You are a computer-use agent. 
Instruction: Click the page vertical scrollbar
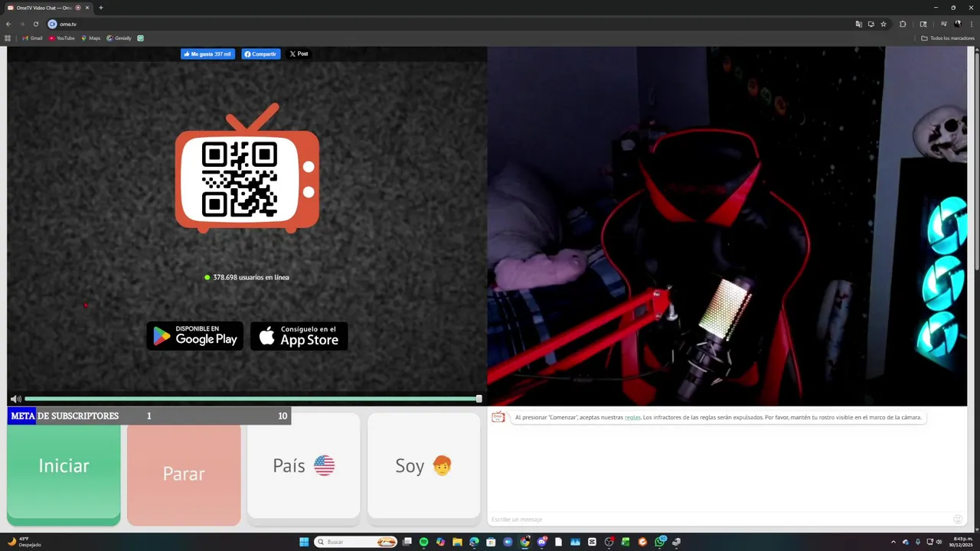tap(976, 161)
